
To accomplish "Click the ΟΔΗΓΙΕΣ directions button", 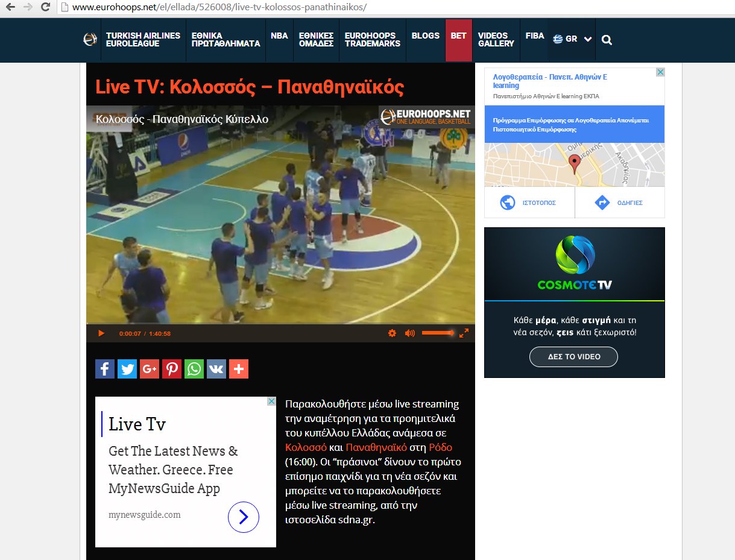I will pos(620,203).
